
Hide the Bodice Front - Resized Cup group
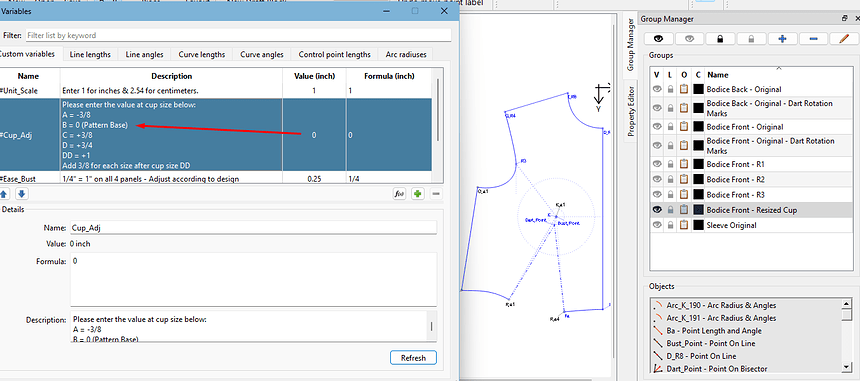[657, 210]
